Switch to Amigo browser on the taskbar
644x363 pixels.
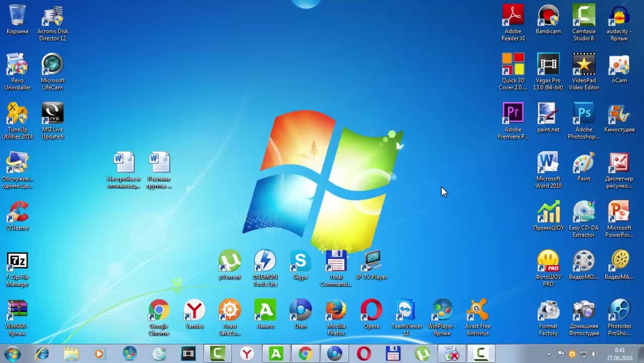point(276,353)
